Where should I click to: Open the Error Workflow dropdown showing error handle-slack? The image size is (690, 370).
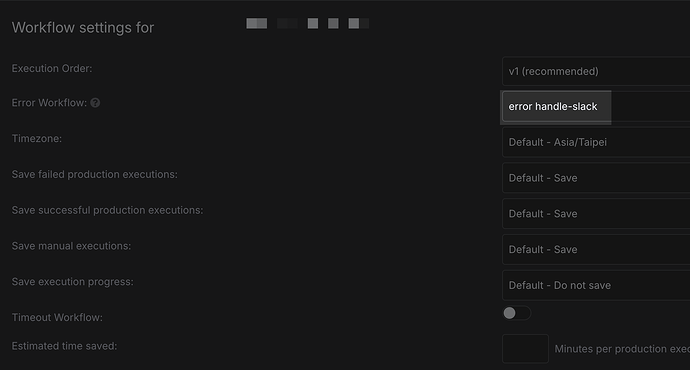coord(596,107)
